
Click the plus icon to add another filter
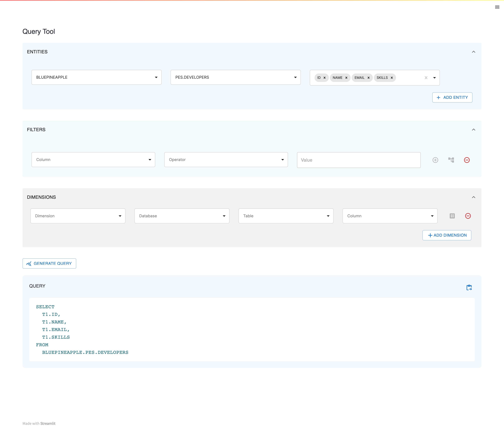(x=436, y=160)
